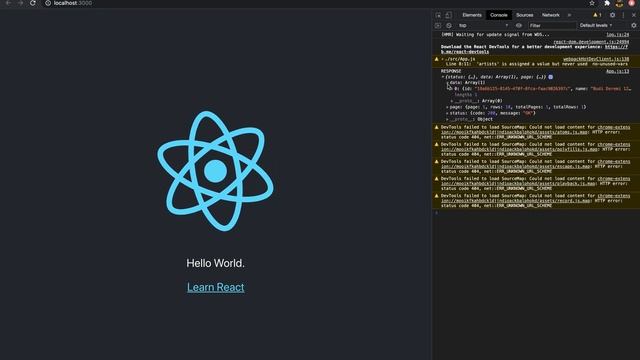Viewport: 640px width, 360px height.
Task: Select the Console tab
Action: point(498,15)
